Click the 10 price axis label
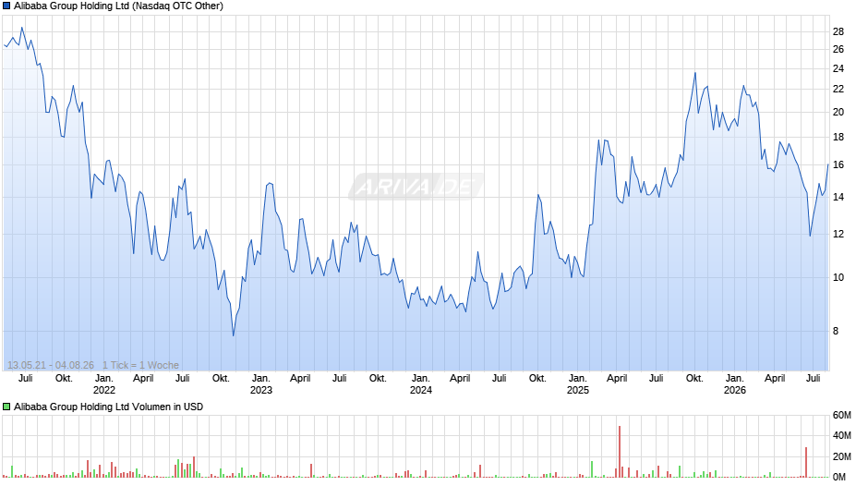Image resolution: width=868 pixels, height=486 pixels. pos(838,277)
